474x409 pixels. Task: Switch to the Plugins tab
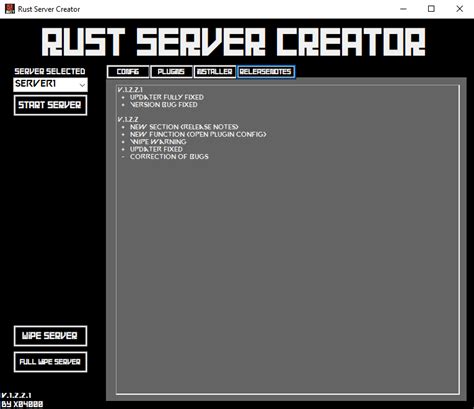coord(171,72)
